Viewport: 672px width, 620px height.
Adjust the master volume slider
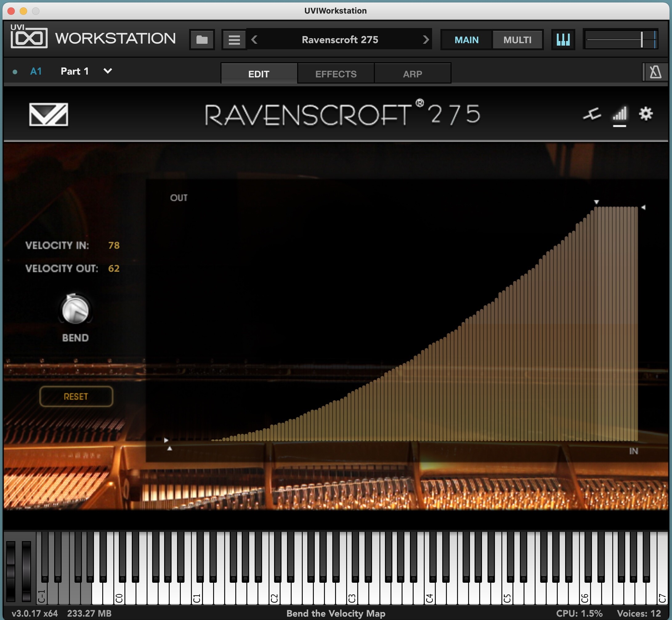(620, 40)
